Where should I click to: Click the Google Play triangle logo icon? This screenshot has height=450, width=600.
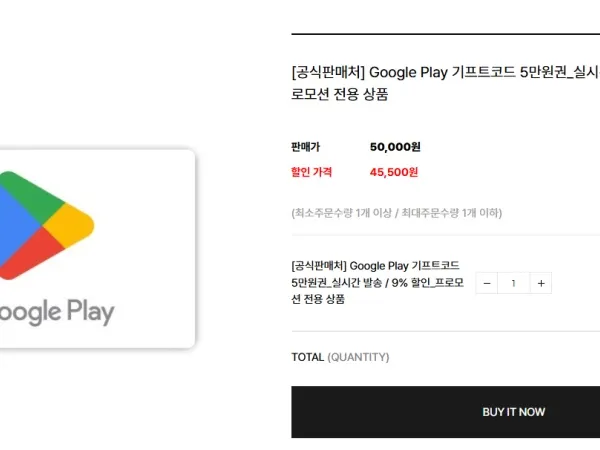(44, 225)
